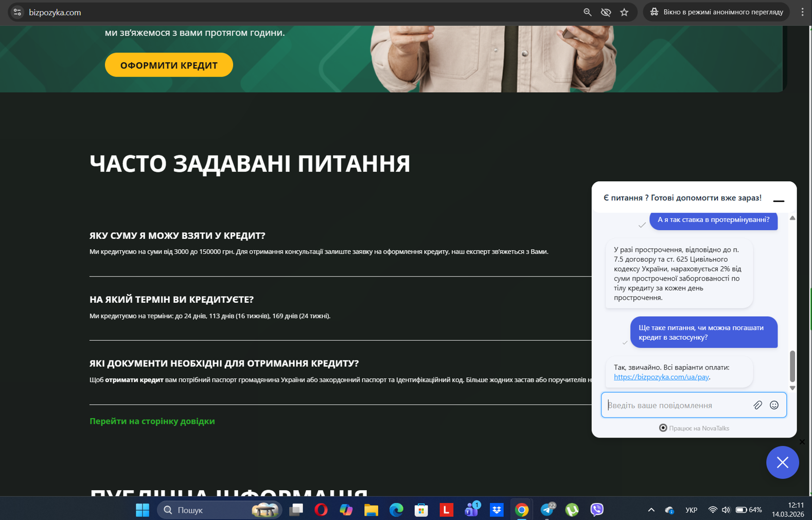Open Microsoft Copilot from the taskbar
The image size is (812, 520).
(x=346, y=510)
